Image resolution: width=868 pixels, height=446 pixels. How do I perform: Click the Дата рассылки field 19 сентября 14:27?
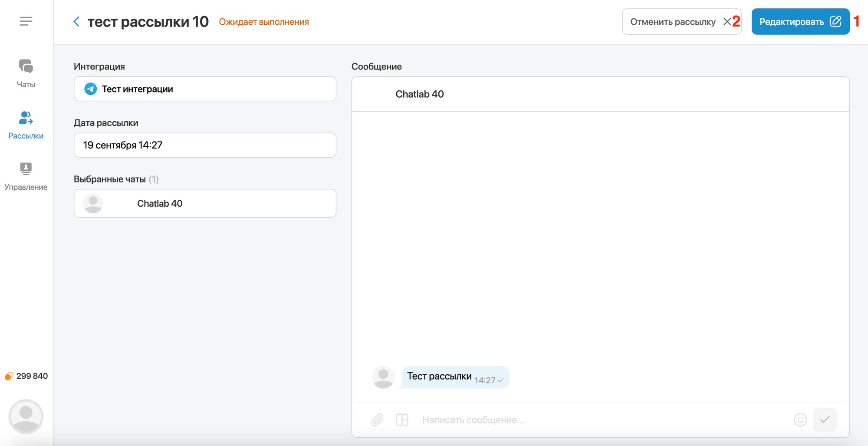click(x=205, y=145)
